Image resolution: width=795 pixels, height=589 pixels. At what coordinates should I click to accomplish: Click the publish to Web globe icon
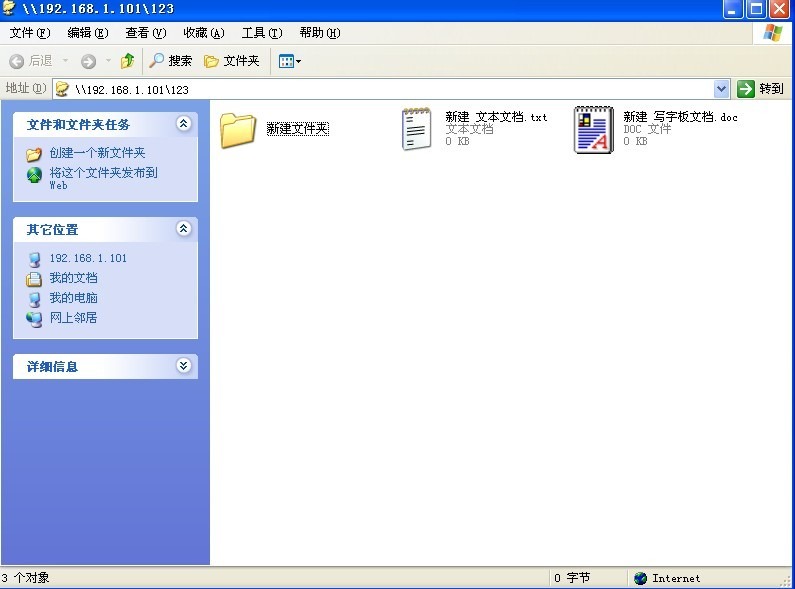point(34,175)
